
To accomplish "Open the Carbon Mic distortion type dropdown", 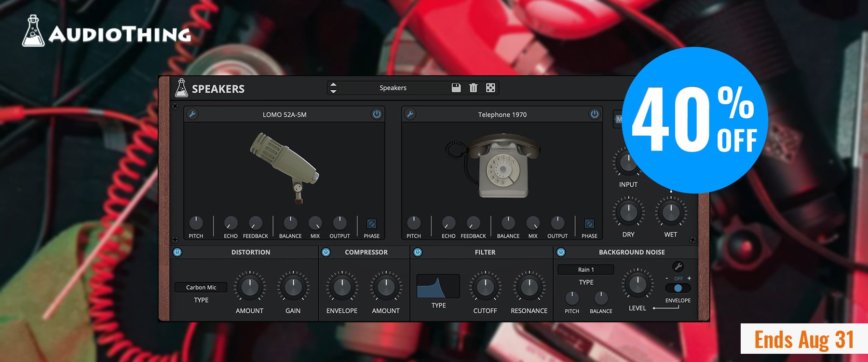I will click(x=201, y=287).
